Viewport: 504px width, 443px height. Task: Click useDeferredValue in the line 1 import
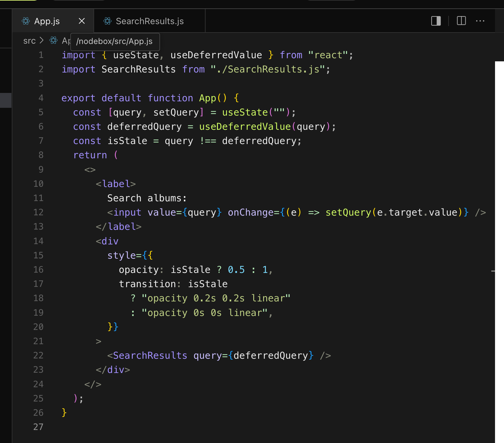point(216,55)
